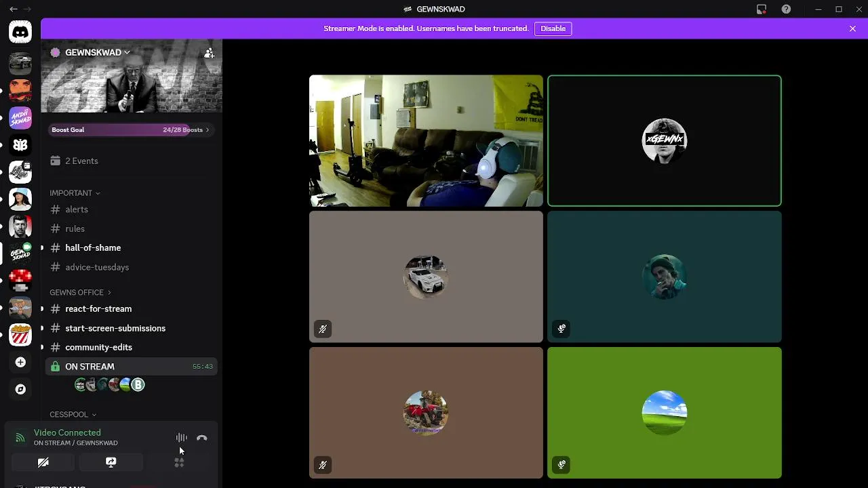
Task: Open the community-edits channel
Action: 131,347
